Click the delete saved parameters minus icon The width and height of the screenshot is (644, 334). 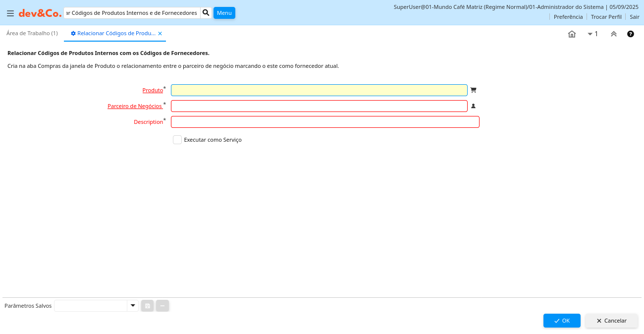coord(162,306)
